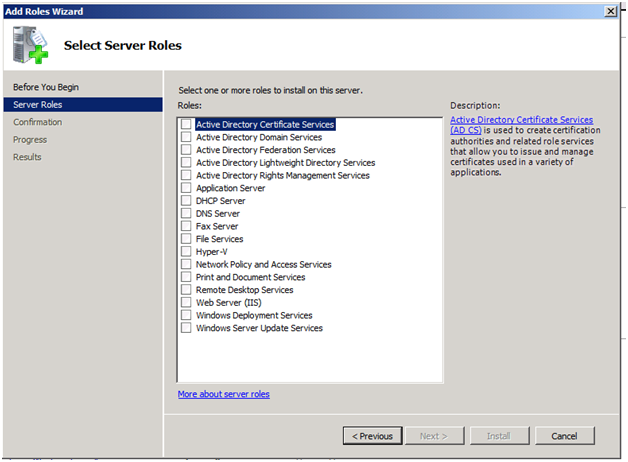Select the Progress step

30,140
